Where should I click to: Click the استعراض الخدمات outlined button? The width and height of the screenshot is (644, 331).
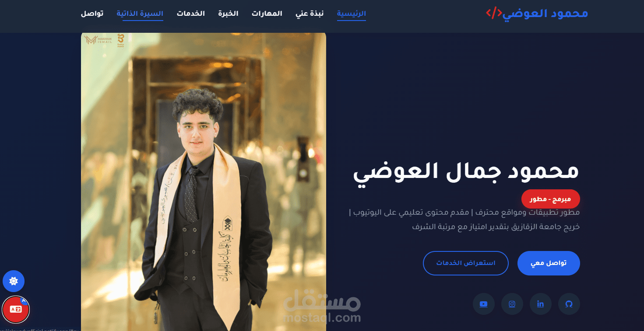click(x=466, y=263)
